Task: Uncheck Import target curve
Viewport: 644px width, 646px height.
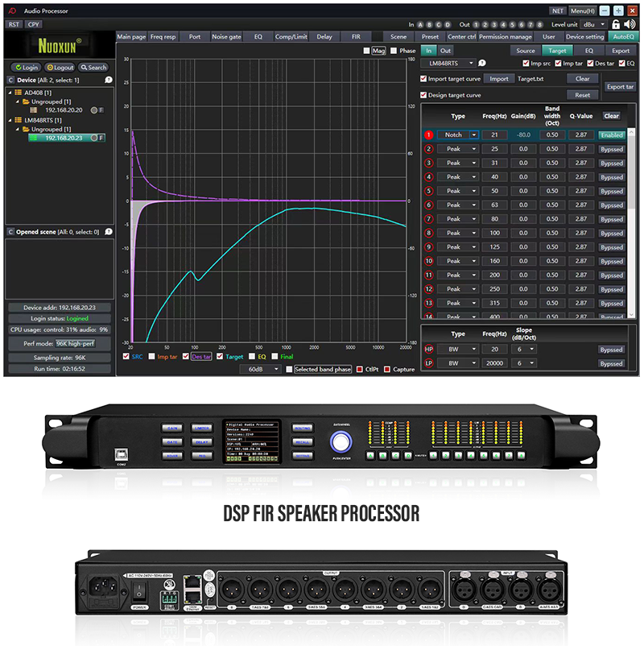Action: click(423, 78)
